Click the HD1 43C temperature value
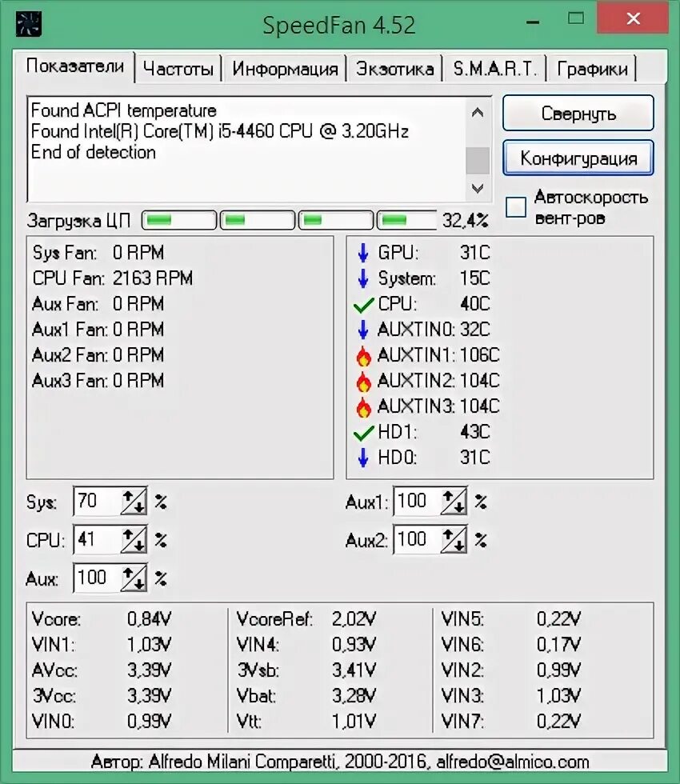This screenshot has width=680, height=784. click(x=475, y=432)
